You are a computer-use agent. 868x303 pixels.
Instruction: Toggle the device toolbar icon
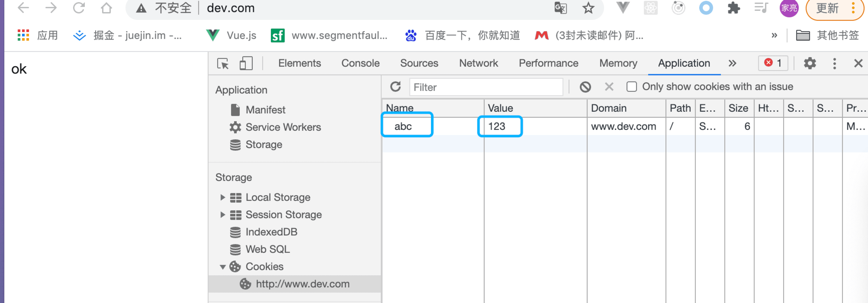246,63
